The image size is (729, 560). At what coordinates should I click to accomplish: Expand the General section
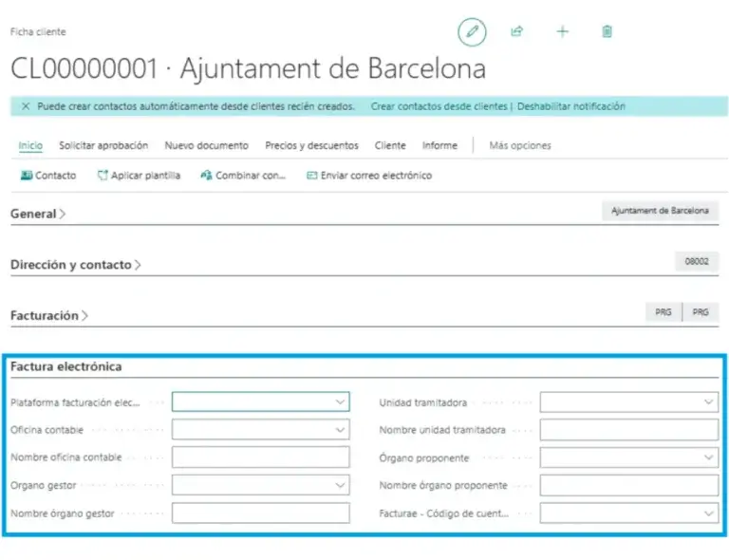tap(38, 215)
